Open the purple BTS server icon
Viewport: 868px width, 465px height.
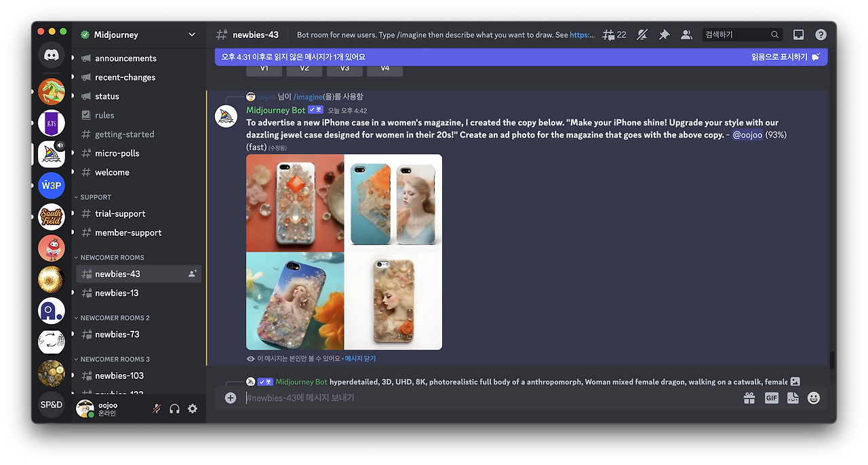point(52,123)
